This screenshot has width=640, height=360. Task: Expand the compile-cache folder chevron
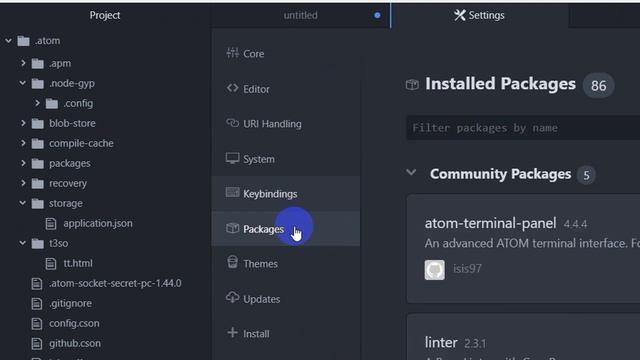pos(23,143)
